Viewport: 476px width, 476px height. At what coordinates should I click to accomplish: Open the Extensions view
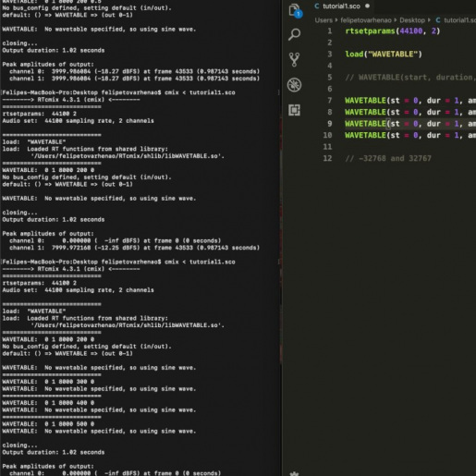(294, 110)
